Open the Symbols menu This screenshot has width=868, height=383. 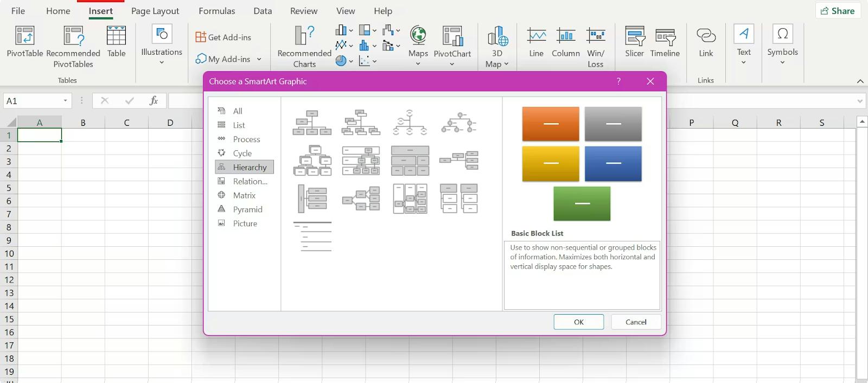point(782,45)
